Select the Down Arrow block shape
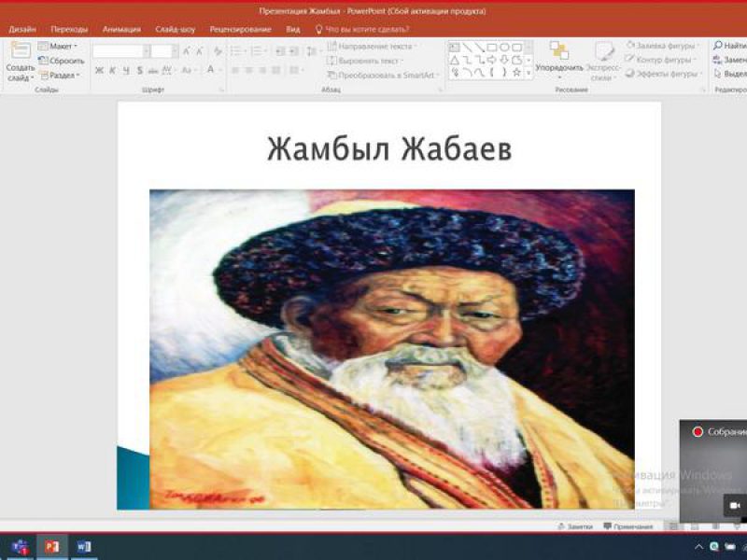 pyautogui.click(x=504, y=60)
